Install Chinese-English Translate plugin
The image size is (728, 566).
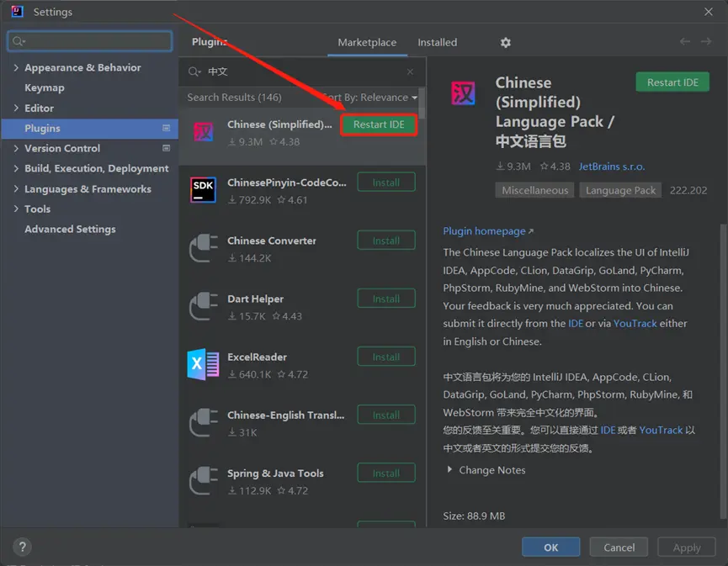point(386,415)
